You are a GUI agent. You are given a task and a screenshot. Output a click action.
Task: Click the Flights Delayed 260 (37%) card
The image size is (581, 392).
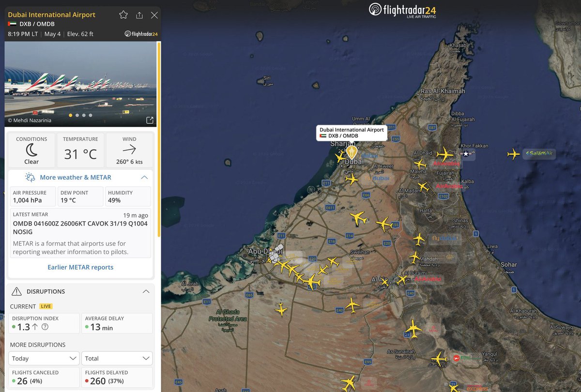click(117, 378)
